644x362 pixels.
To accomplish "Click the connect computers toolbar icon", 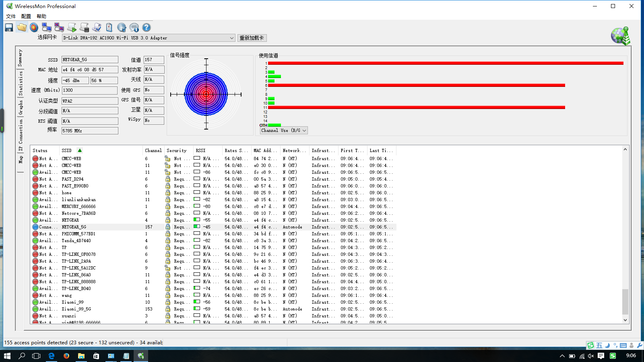I will [47, 27].
